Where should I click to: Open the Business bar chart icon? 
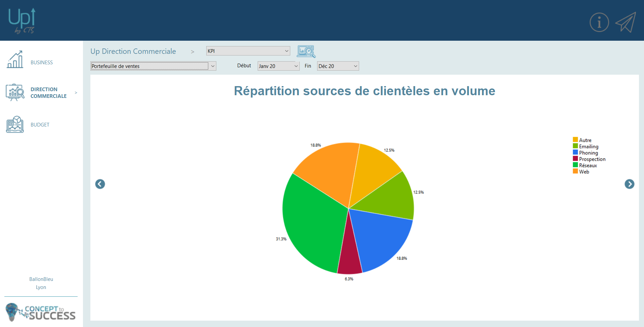point(15,60)
